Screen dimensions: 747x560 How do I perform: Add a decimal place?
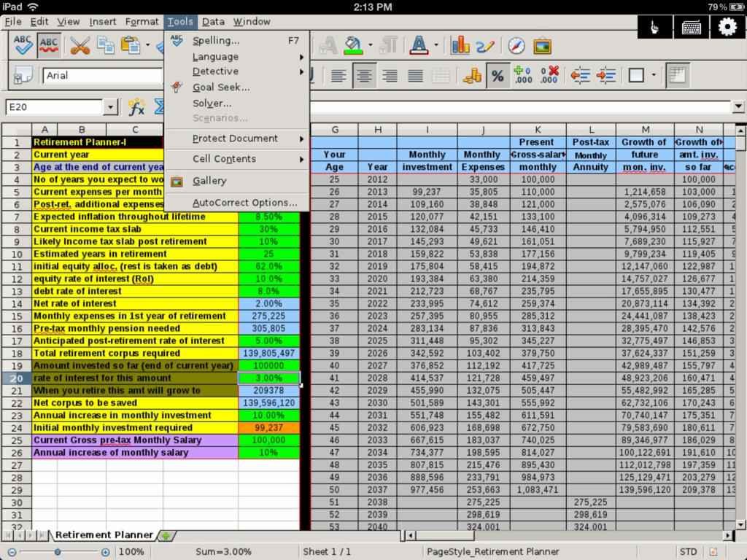pos(524,74)
